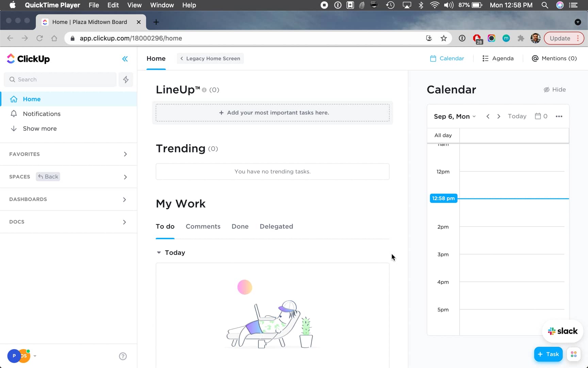This screenshot has height=368, width=588.
Task: Open Mentions via the @ icon
Action: (535, 58)
